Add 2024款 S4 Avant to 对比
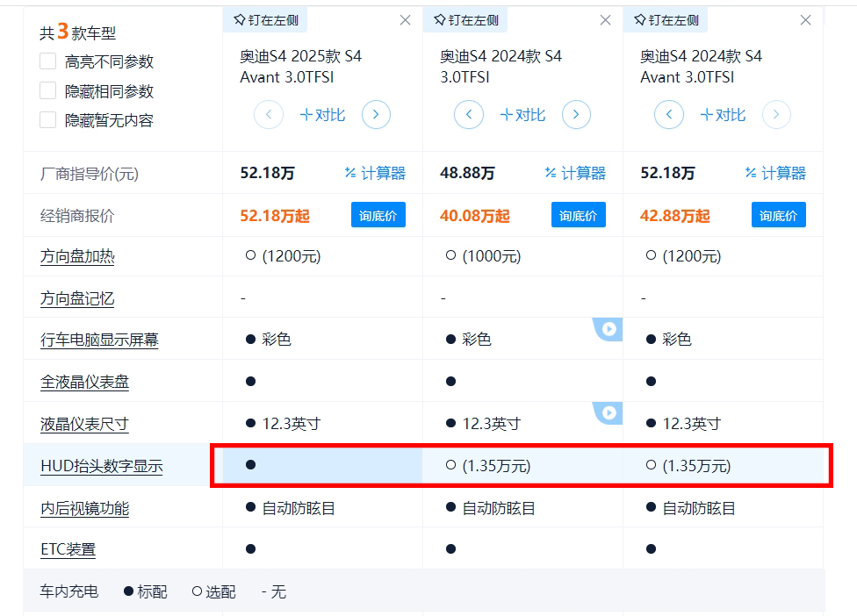The height and width of the screenshot is (616, 857). (723, 115)
